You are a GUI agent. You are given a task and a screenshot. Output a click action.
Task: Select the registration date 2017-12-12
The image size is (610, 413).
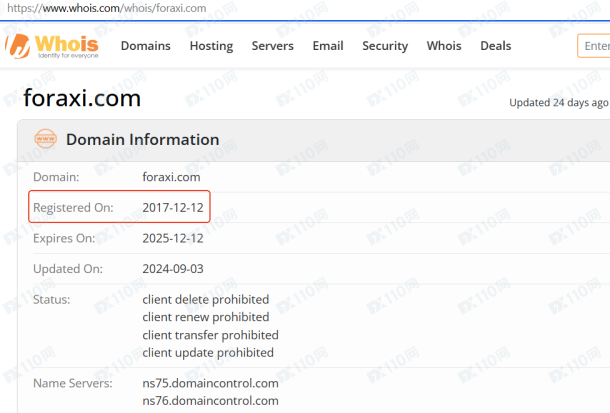click(173, 207)
